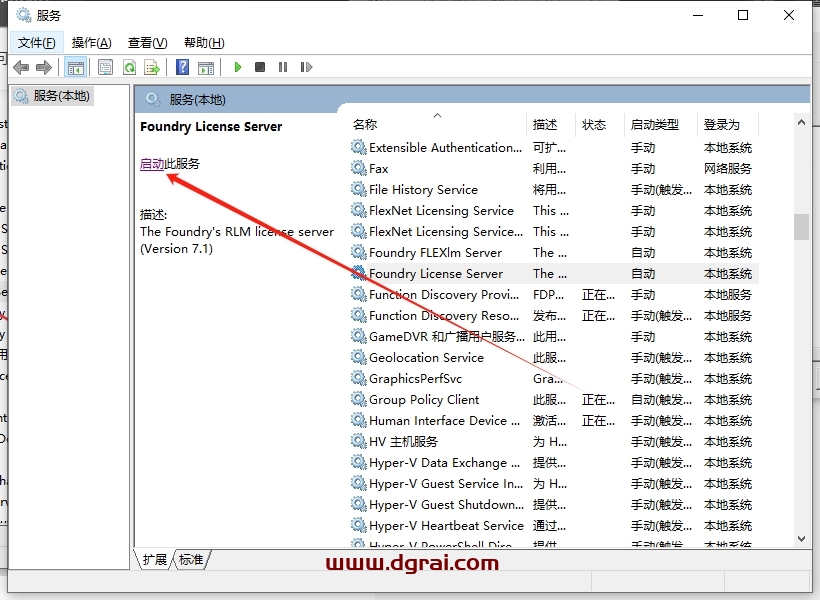Screen dimensions: 820x600
Task: Click the Refresh toolbar icon
Action: click(129, 67)
